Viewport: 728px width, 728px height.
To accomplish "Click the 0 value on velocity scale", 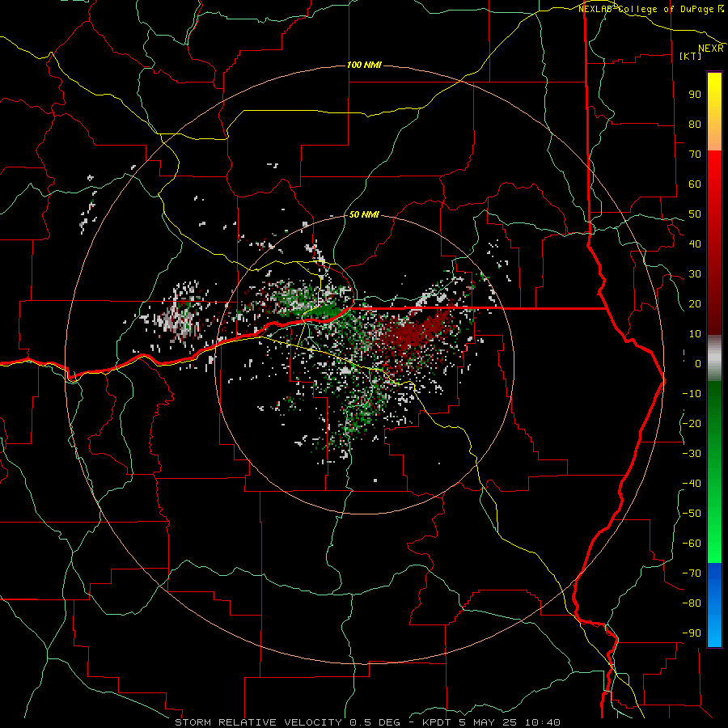I will pyautogui.click(x=698, y=363).
